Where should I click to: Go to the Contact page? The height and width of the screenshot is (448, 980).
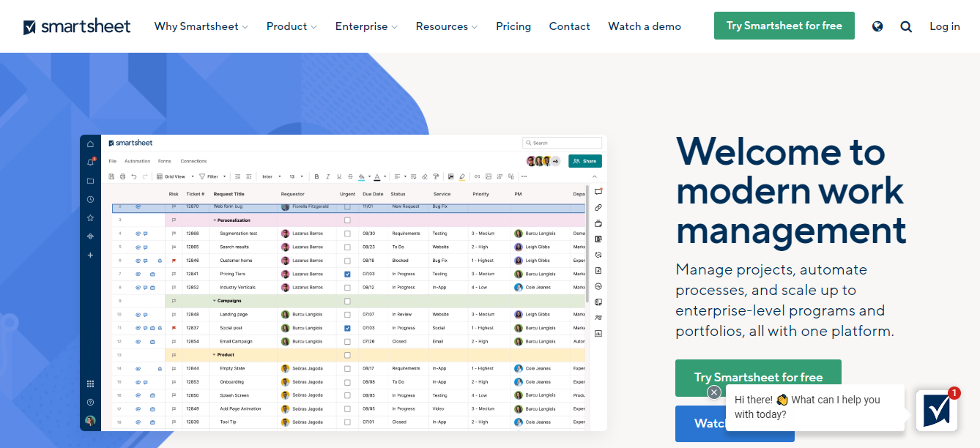tap(569, 26)
